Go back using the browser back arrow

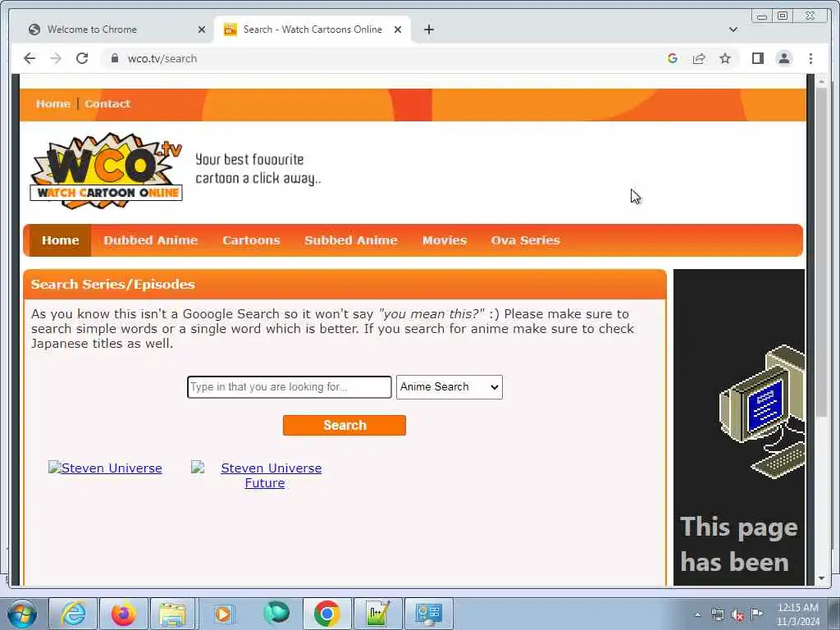pos(30,58)
